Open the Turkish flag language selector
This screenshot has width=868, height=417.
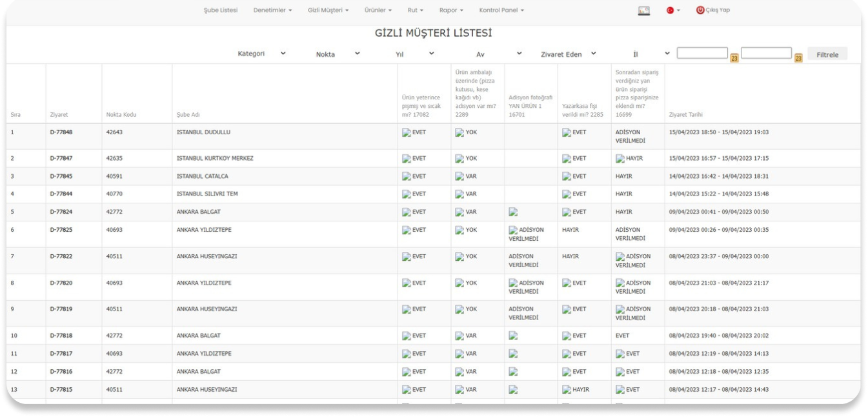pos(672,10)
